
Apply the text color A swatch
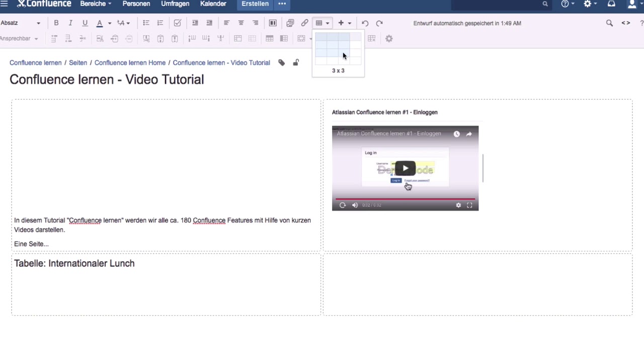click(x=100, y=23)
